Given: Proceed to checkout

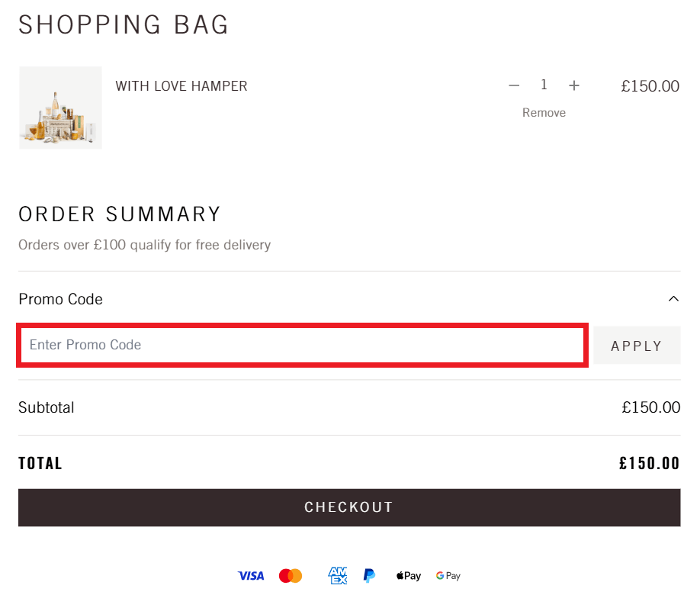Looking at the screenshot, I should pyautogui.click(x=349, y=507).
